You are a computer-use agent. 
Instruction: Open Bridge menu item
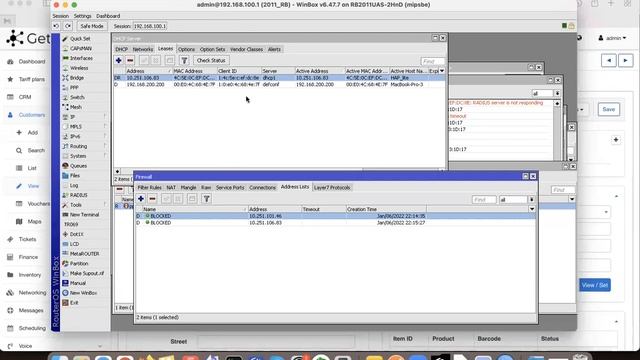pos(77,78)
